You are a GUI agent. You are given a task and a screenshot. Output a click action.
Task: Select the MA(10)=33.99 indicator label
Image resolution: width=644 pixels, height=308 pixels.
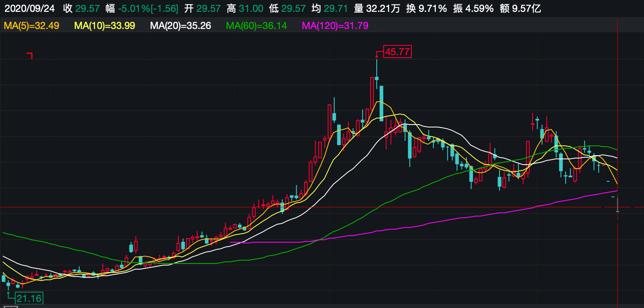104,26
